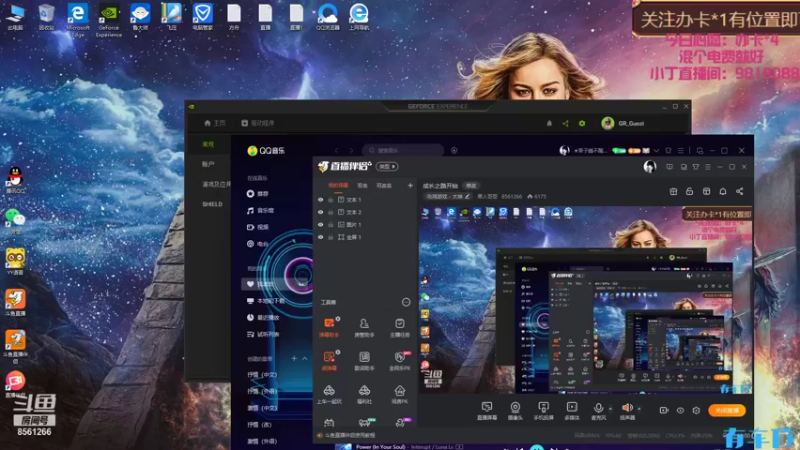
Task: Open the 主播任务 tool icon
Action: pyautogui.click(x=399, y=327)
